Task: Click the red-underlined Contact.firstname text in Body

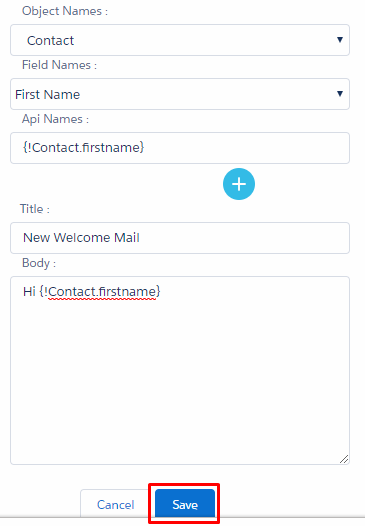Action: (102, 292)
